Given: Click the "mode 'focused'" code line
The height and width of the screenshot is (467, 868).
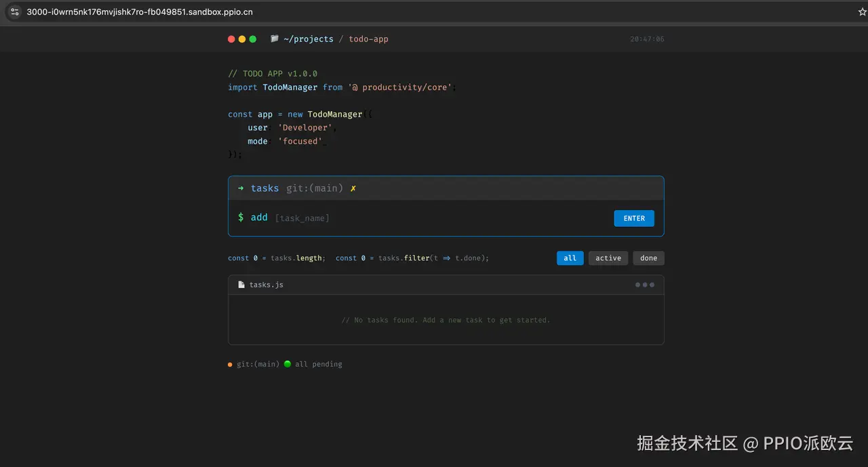Looking at the screenshot, I should [x=288, y=142].
